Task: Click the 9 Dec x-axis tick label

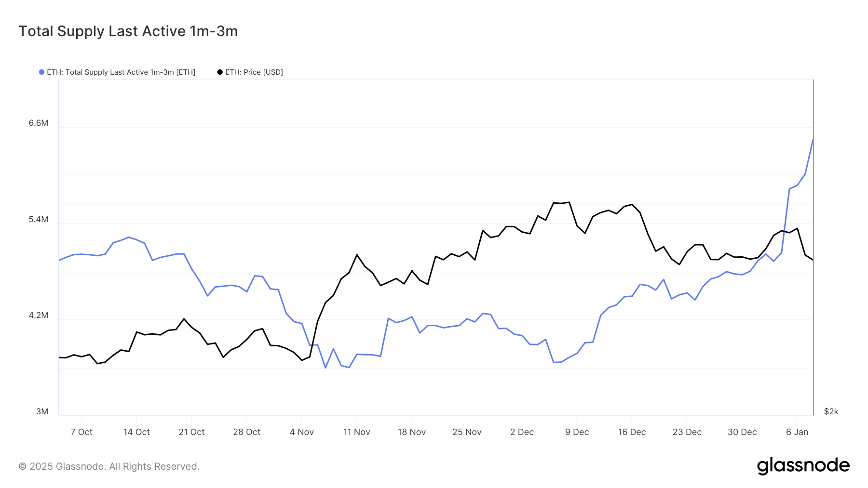Action: tap(577, 432)
